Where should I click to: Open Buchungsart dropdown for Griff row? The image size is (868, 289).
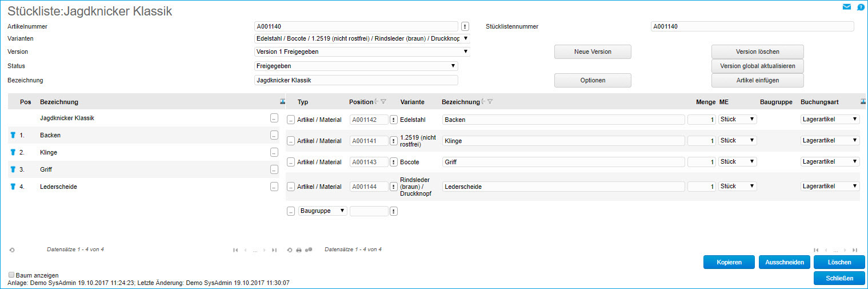(830, 162)
